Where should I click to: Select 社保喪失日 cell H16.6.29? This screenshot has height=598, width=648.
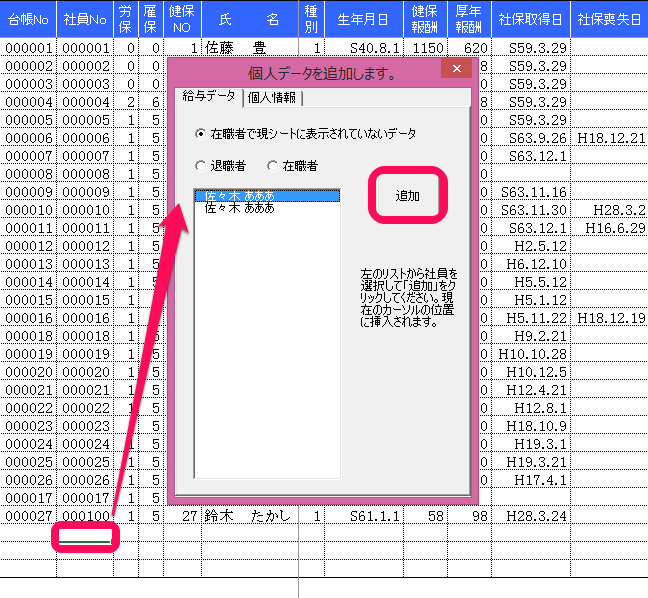click(x=609, y=228)
